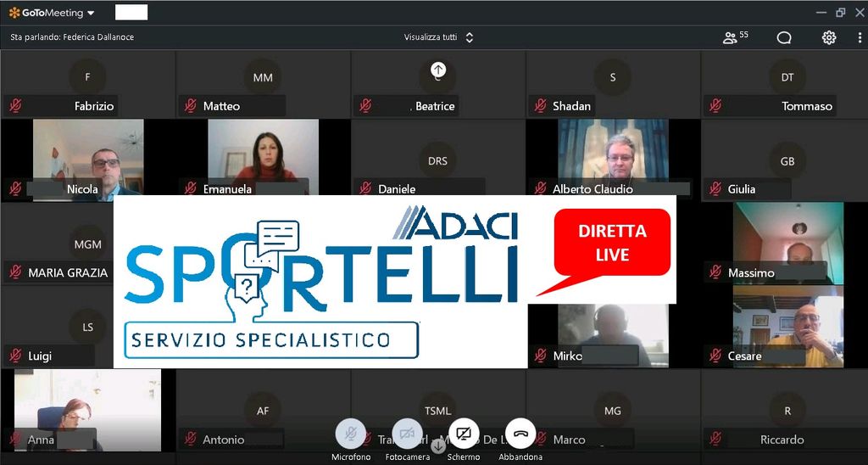The image size is (868, 465).
Task: Toggle the Fotocamera camera button
Action: [407, 434]
